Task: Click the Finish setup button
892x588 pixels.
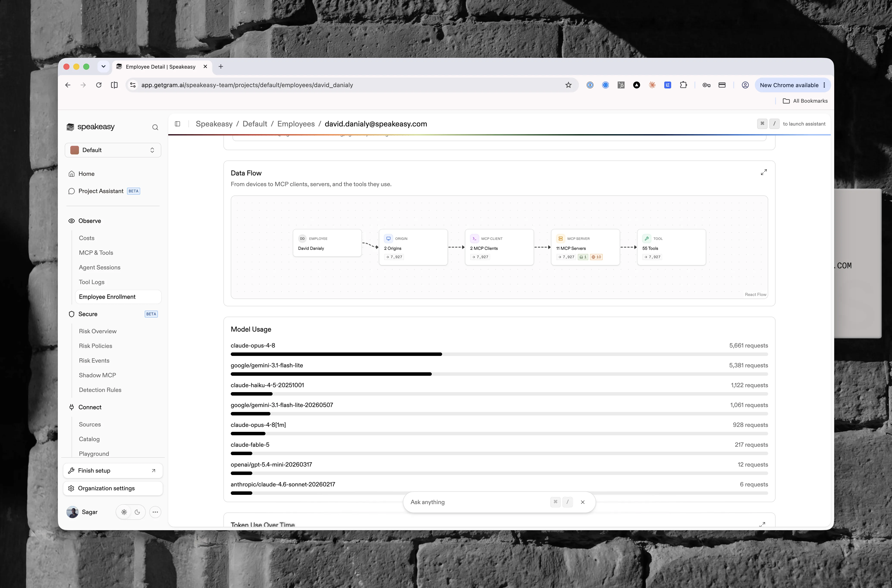Action: pos(113,471)
